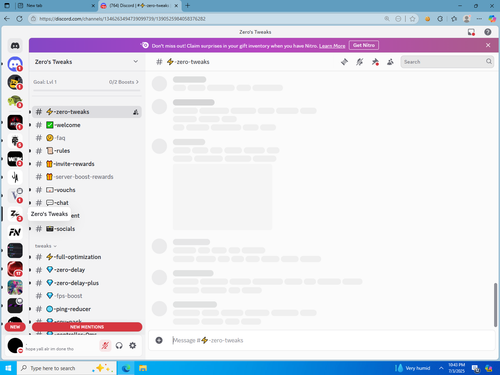Click the create-invite icon on zero-tweaks channel
500x375 pixels.
pyautogui.click(x=136, y=112)
